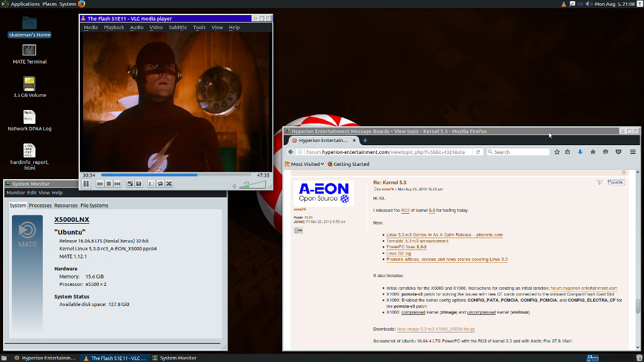The width and height of the screenshot is (644, 362).
Task: Reload the Firefox page
Action: pyautogui.click(x=478, y=152)
